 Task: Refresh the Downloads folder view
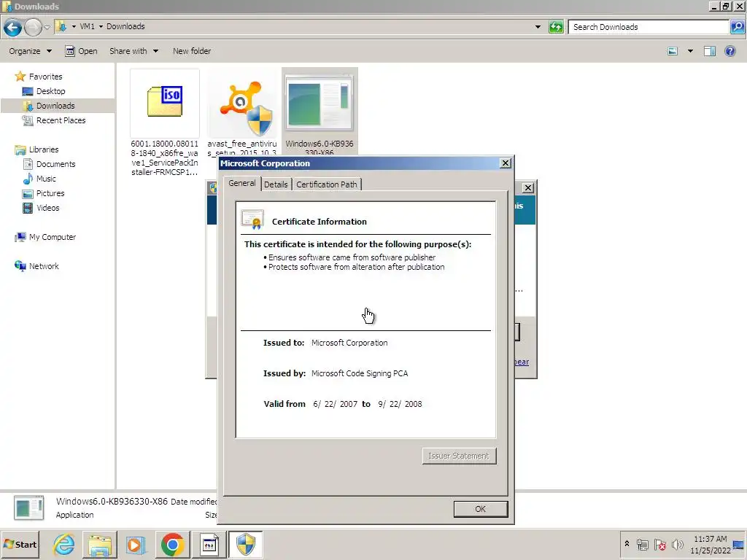(555, 27)
